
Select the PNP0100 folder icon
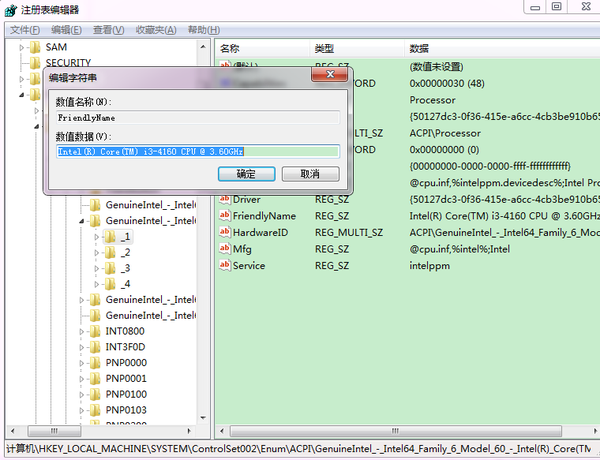(95, 394)
